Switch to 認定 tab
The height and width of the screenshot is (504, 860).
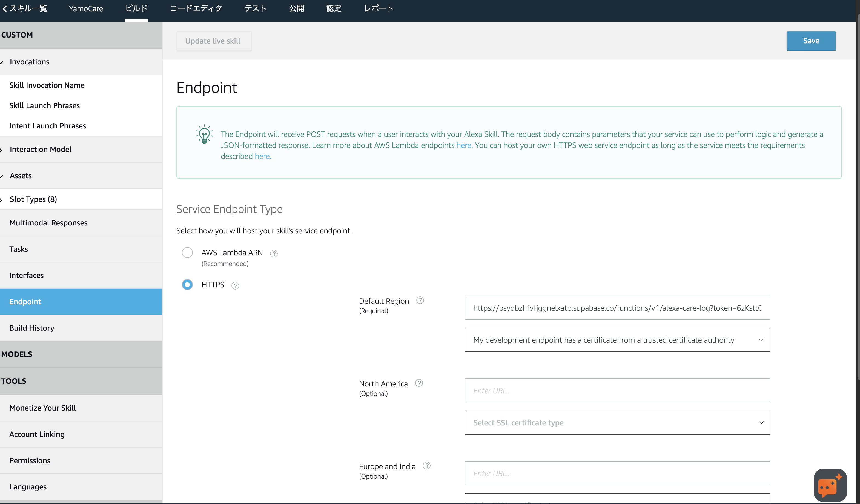tap(334, 8)
